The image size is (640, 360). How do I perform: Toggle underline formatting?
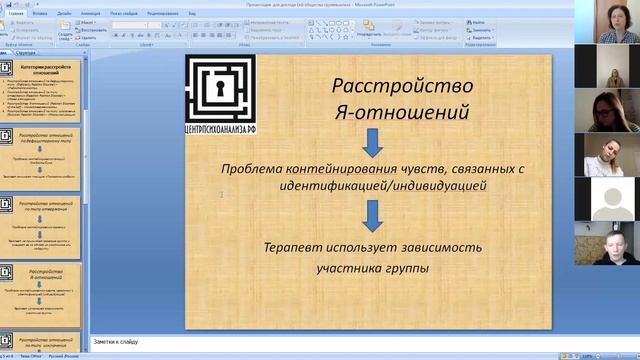click(132, 36)
